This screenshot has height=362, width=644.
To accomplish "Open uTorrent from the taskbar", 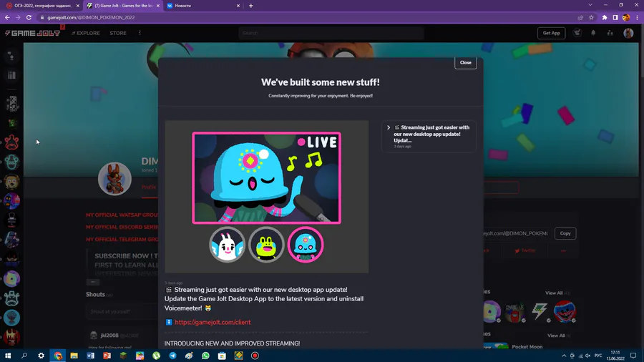I will 156,356.
